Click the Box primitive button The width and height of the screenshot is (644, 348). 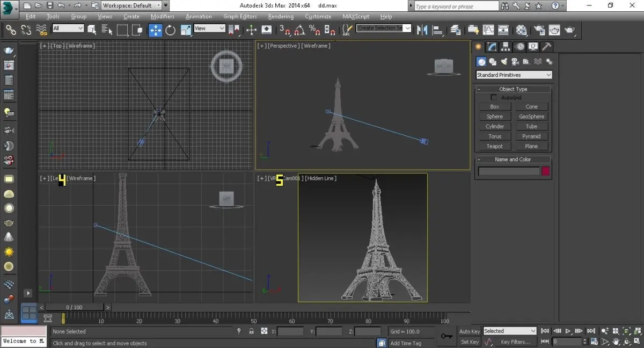click(495, 106)
